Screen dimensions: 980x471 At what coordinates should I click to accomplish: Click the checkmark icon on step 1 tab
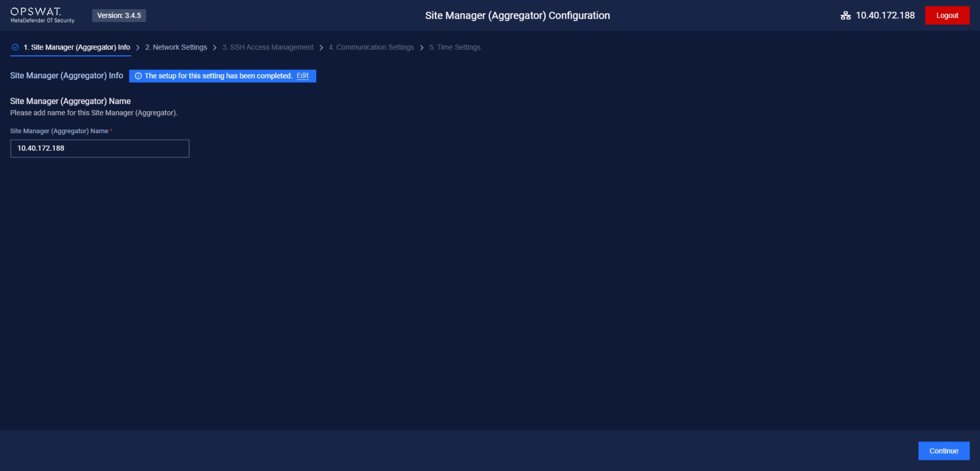point(15,47)
